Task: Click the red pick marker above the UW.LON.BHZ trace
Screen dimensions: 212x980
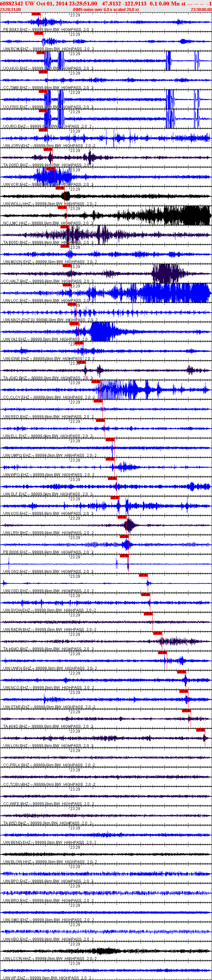Action: click(x=201, y=730)
